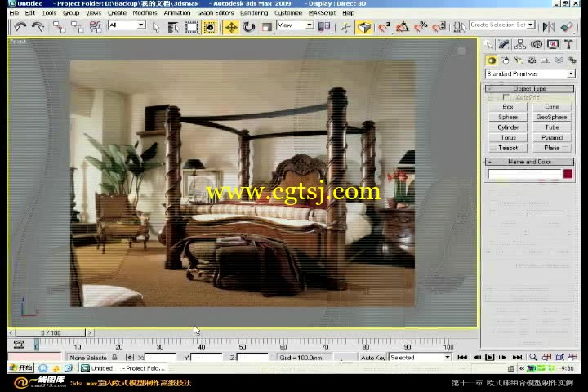Click the Mirror tool icon
This screenshot has width=588, height=392.
click(549, 27)
